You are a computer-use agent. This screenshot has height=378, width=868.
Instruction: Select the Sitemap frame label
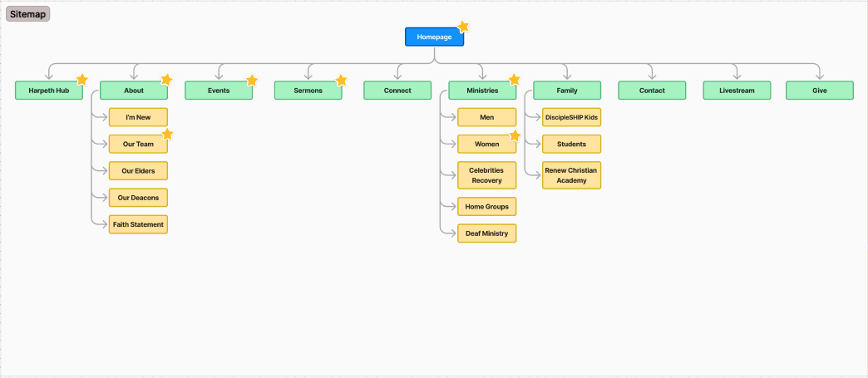click(28, 14)
